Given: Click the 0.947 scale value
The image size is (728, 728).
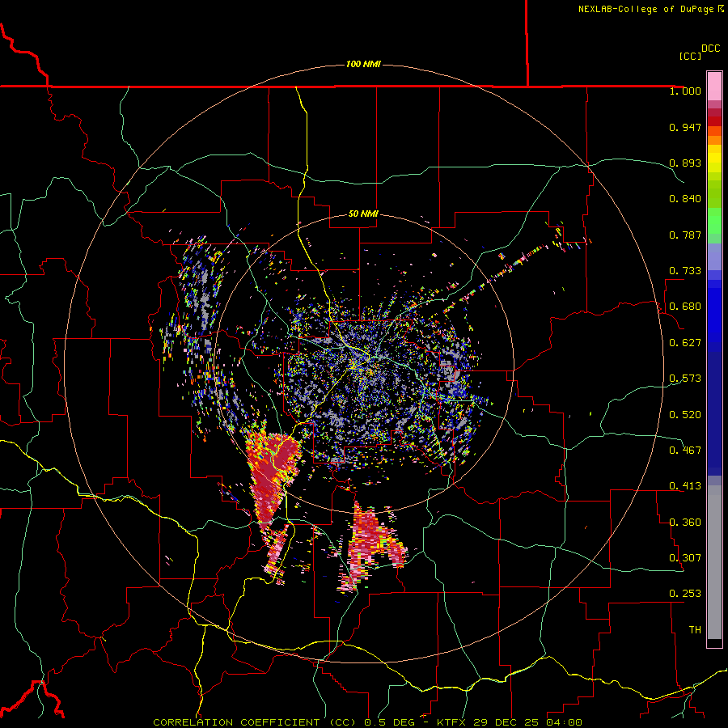Looking at the screenshot, I should 685,127.
